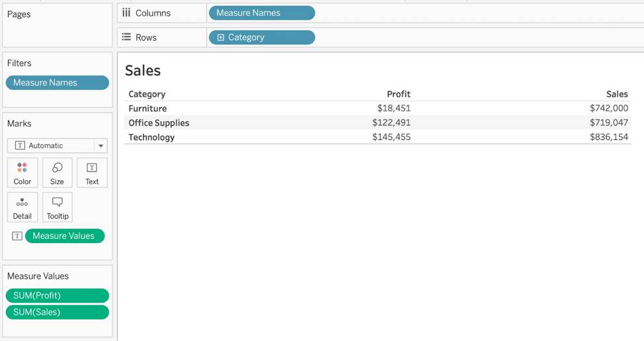The width and height of the screenshot is (644, 341).
Task: Click the SUM(Sales) measure value pill
Action: click(57, 312)
